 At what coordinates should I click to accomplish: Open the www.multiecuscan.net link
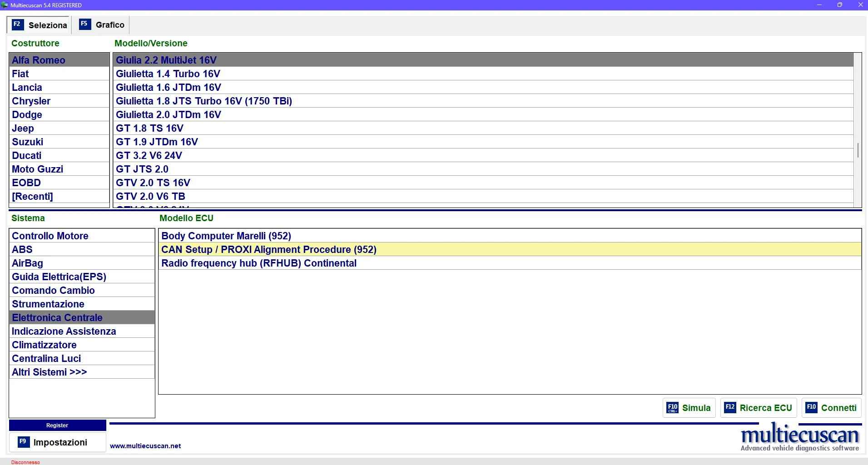click(x=145, y=446)
